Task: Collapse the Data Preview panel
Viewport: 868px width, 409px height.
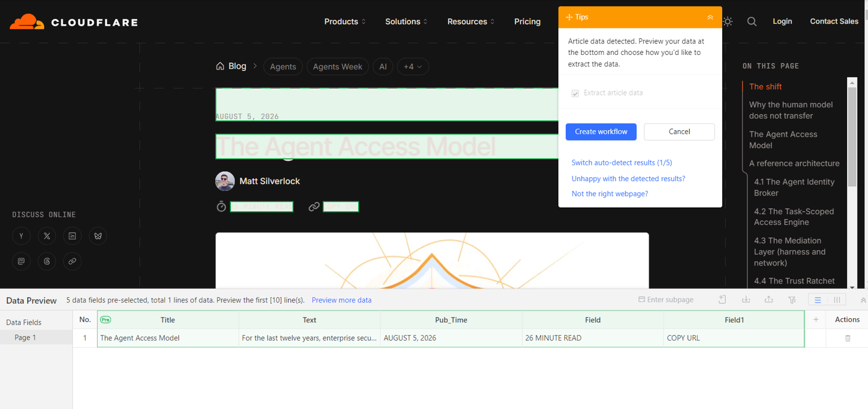Action: pyautogui.click(x=863, y=300)
